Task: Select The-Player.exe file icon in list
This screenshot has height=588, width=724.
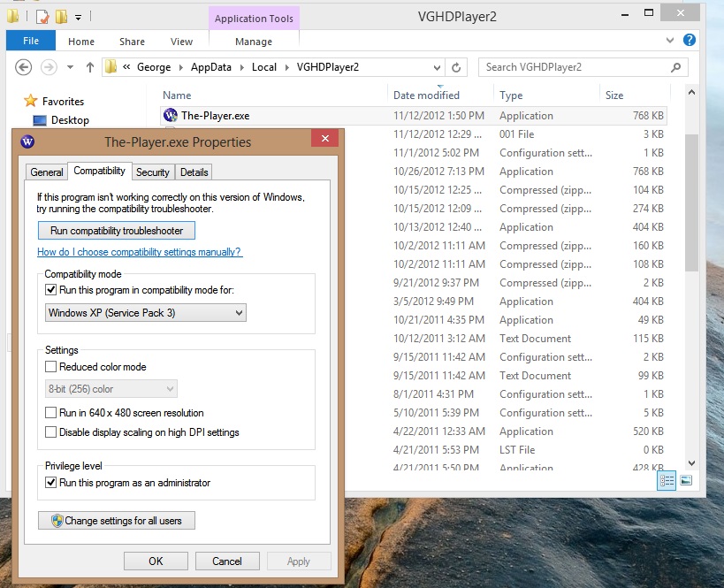Action: [171, 116]
